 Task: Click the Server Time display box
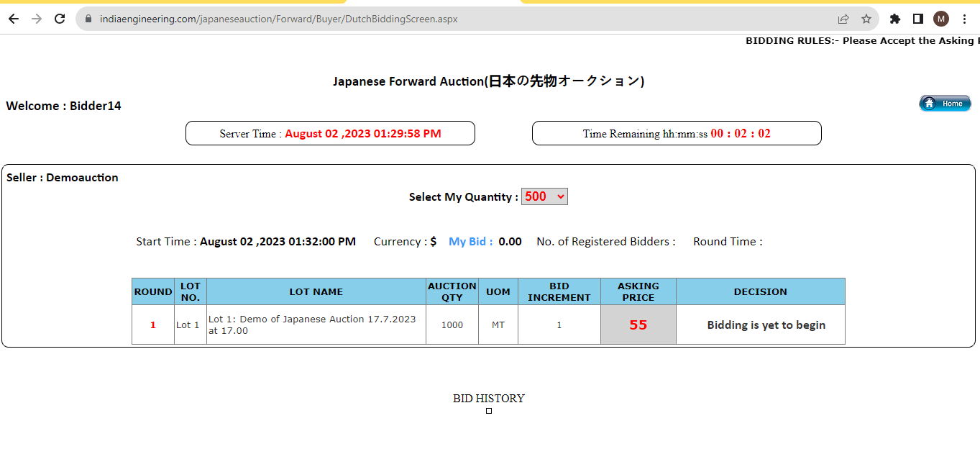330,133
